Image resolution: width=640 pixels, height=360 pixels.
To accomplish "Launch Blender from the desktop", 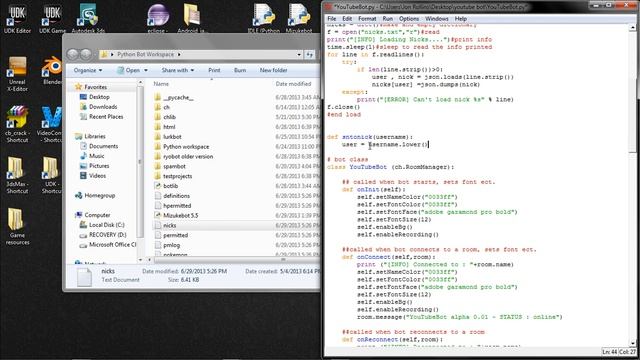I will coord(52,70).
